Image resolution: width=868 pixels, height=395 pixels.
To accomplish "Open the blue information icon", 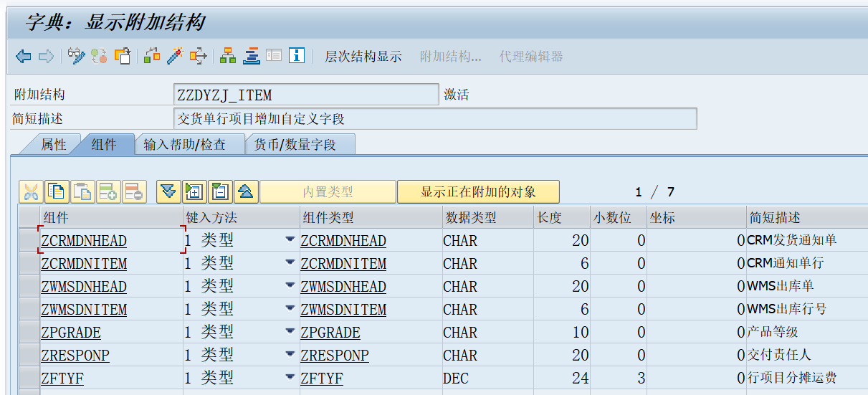I will [297, 56].
